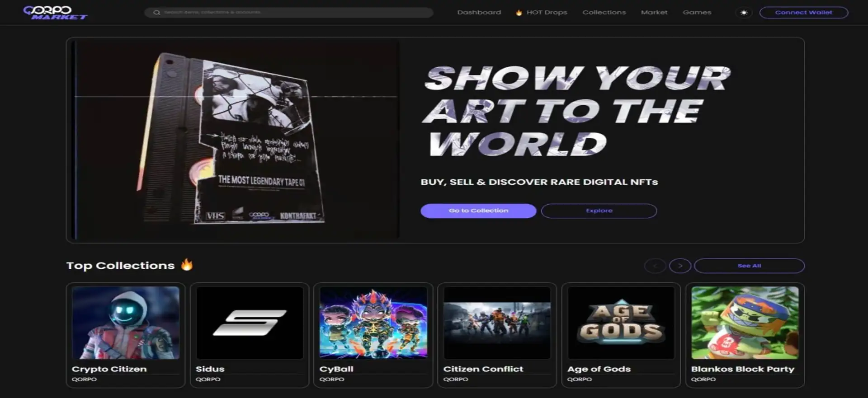Click the Explore button

599,211
